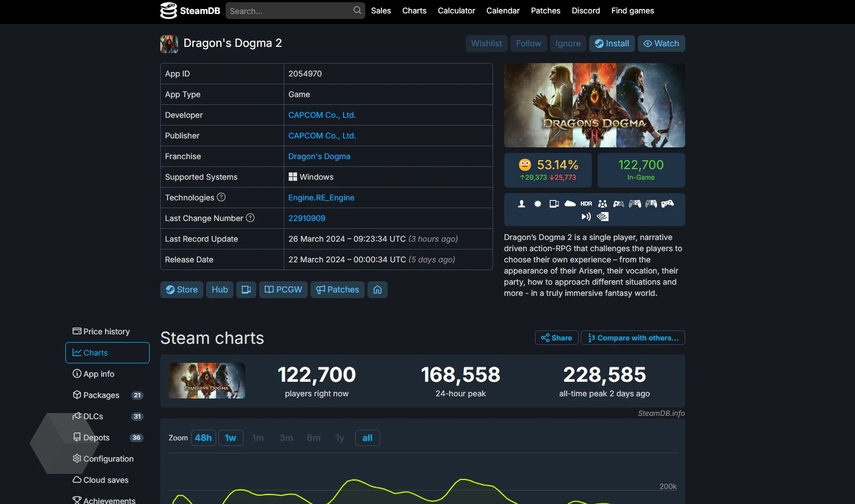Viewport: 855px width, 504px height.
Task: Select the 1m zoom range
Action: (x=258, y=438)
